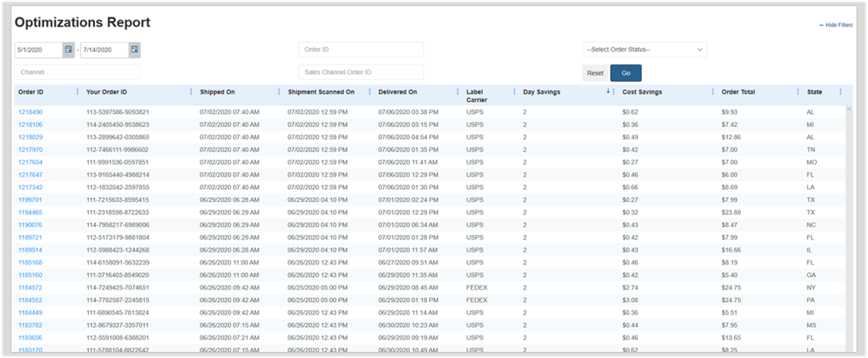Open State column options menu
868x358 pixels.
(840, 92)
